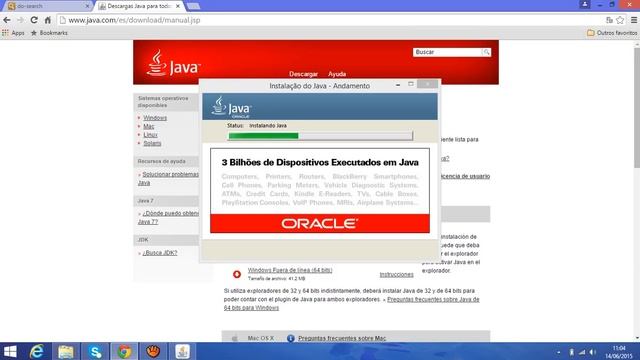Click Windows Fuera de línea (64 bits) link
Viewport: 640px width, 360px height.
pyautogui.click(x=290, y=270)
